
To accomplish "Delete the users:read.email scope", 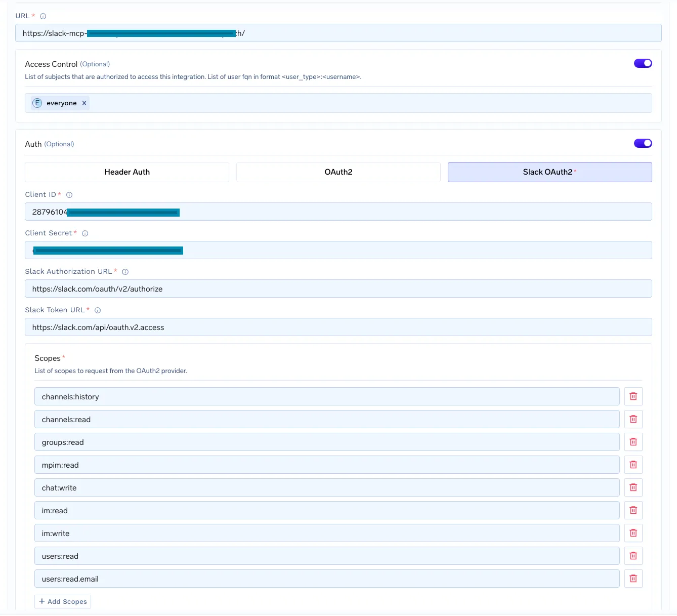I will pyautogui.click(x=633, y=579).
